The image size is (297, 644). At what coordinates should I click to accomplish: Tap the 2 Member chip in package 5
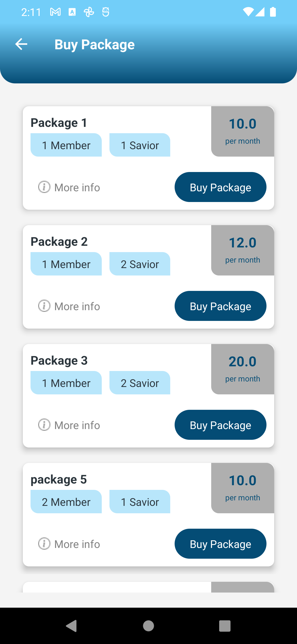tap(66, 502)
